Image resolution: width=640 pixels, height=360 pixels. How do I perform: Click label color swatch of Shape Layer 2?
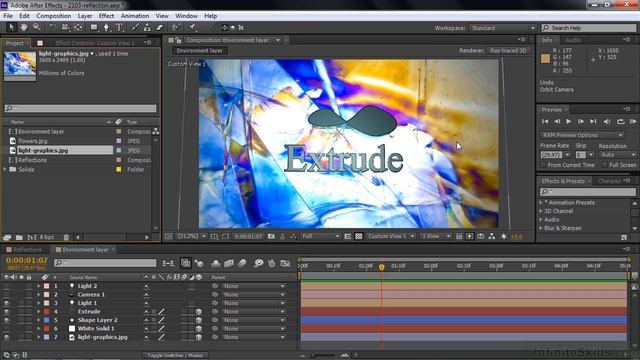[x=47, y=320]
